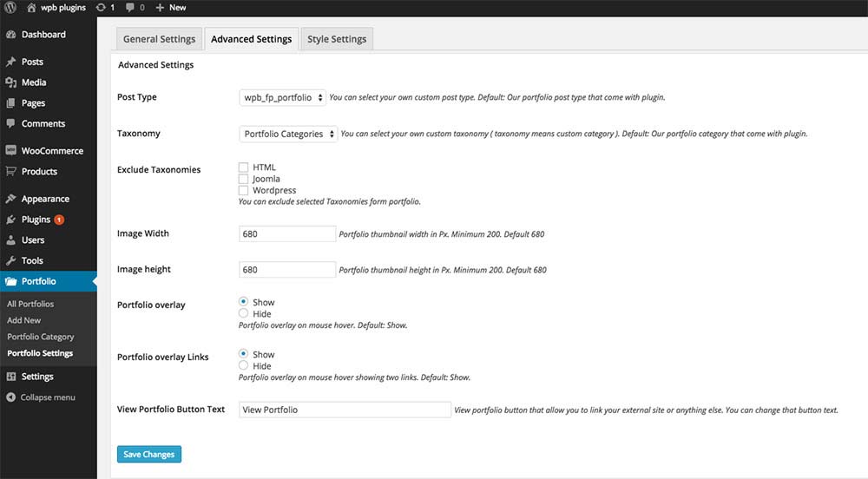Check the HTML exclude taxonomy checkbox
Viewport: 868px width, 479px height.
[244, 167]
